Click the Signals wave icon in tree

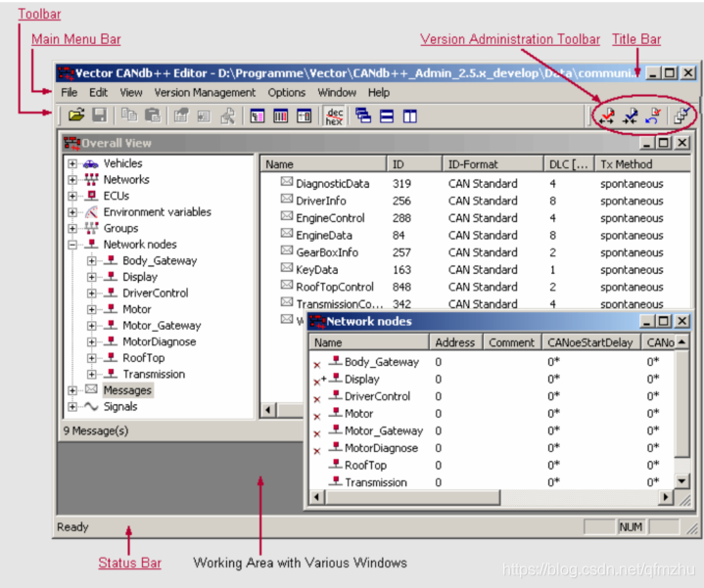click(91, 406)
